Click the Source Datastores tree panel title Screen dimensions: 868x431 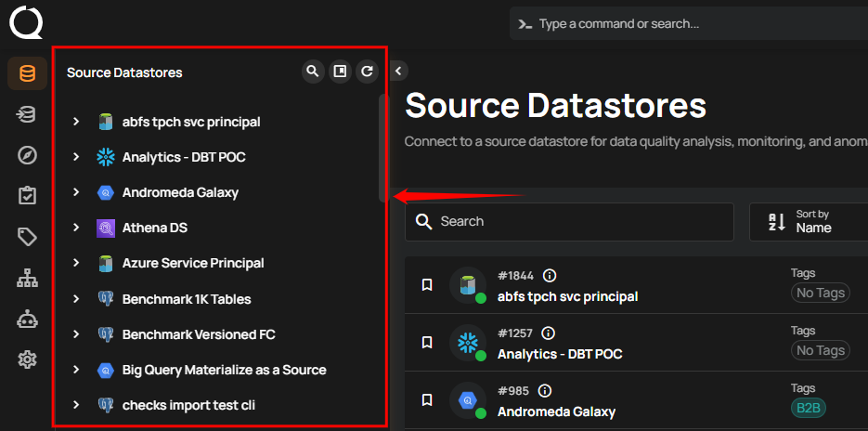124,72
